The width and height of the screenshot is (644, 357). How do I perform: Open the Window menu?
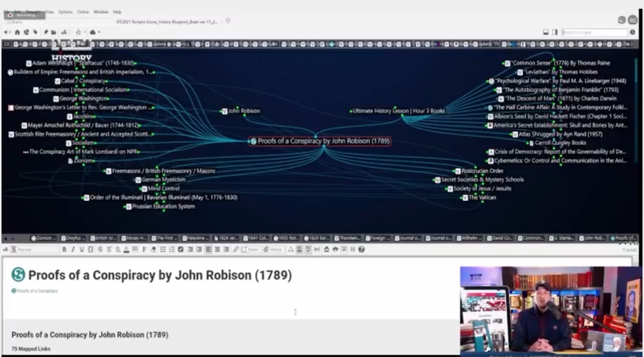pos(100,12)
